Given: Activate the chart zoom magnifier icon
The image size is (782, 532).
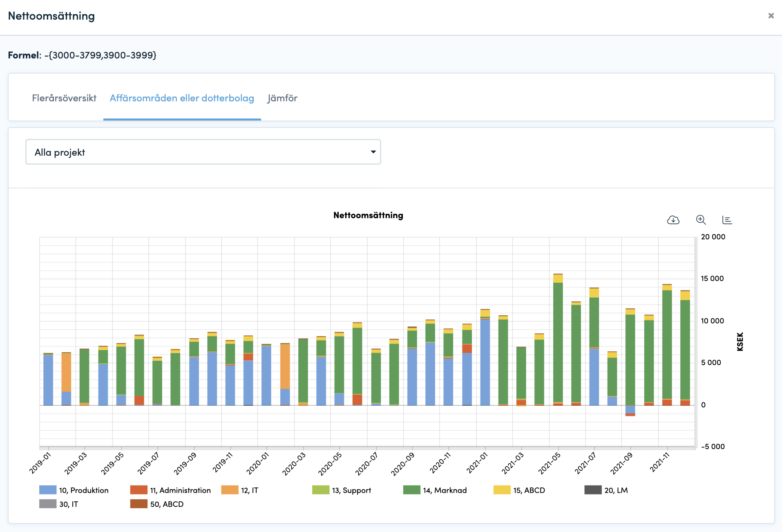Looking at the screenshot, I should pos(701,220).
